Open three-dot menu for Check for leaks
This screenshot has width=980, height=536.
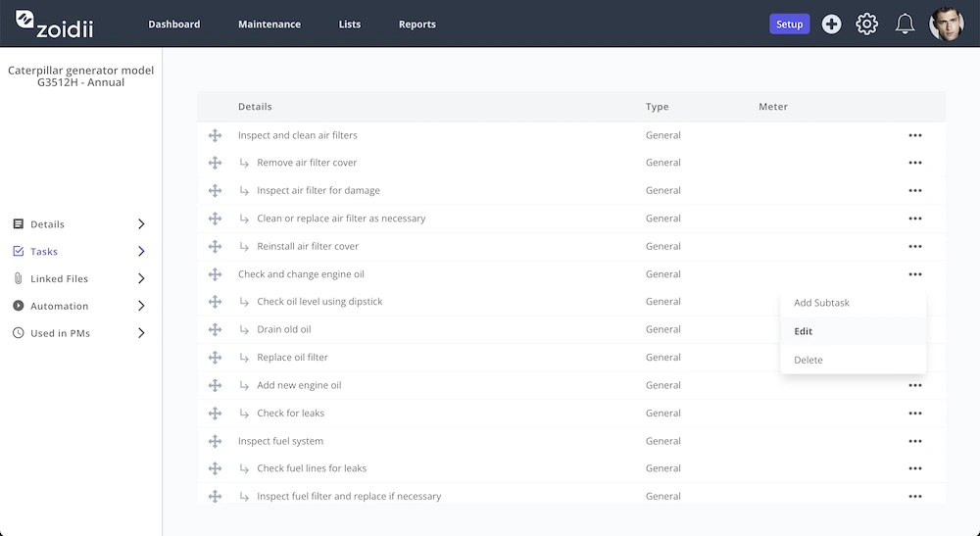(x=915, y=413)
